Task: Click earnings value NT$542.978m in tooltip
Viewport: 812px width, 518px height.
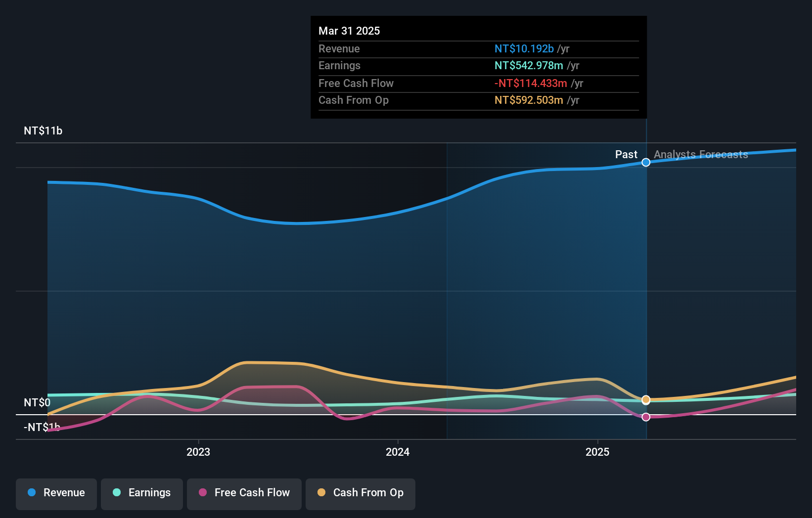Action: tap(529, 65)
